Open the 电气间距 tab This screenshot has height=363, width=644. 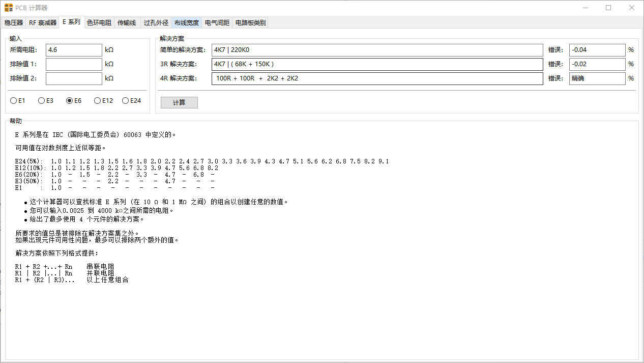[x=217, y=23]
